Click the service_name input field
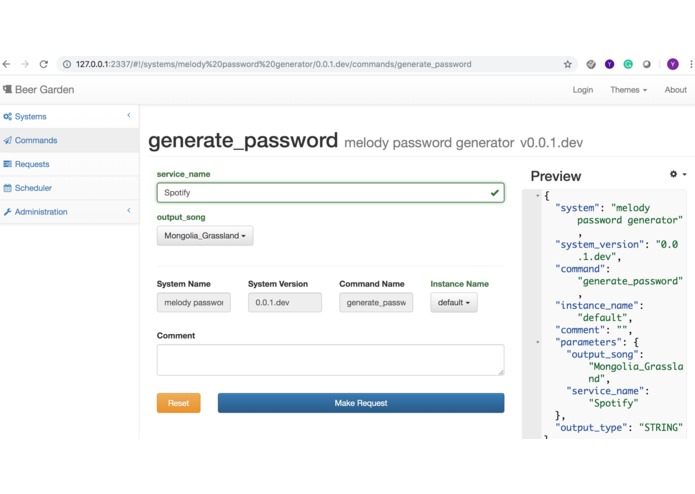 click(x=330, y=193)
